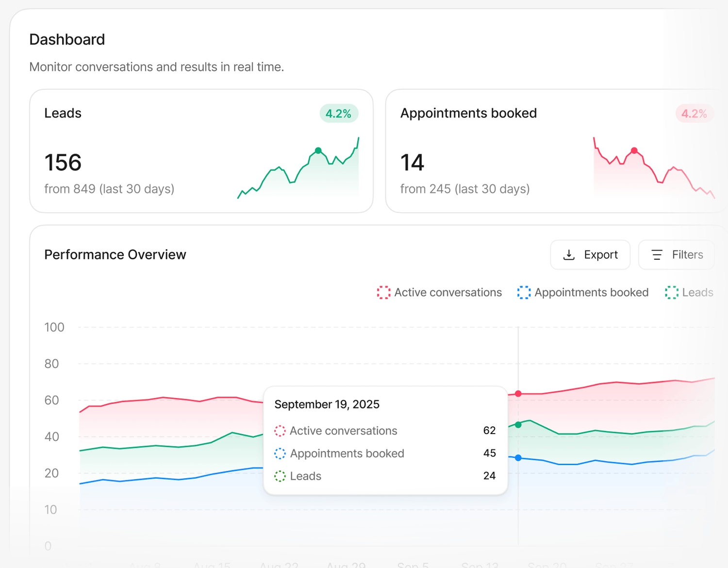This screenshot has width=728, height=568.
Task: Click tooltip Leads value 24
Action: click(489, 476)
